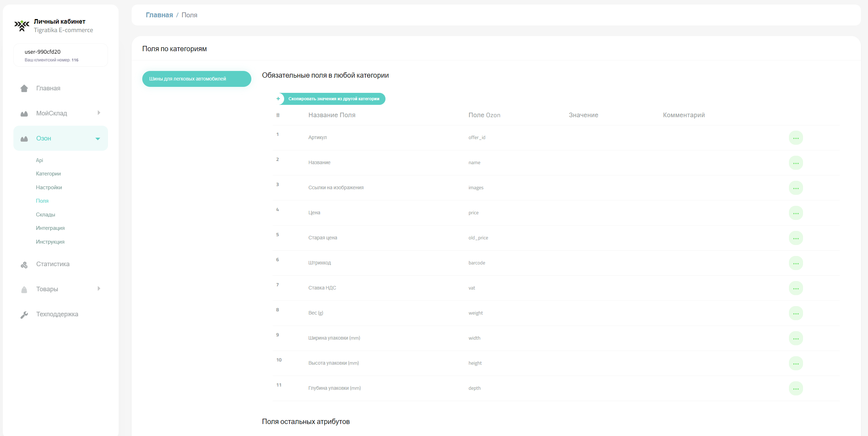
Task: Click the Главная home icon in sidebar
Action: pyautogui.click(x=24, y=88)
